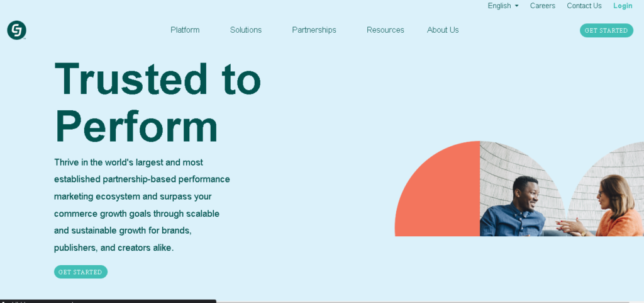
Task: Expand the Resources navigation item
Action: pyautogui.click(x=385, y=30)
